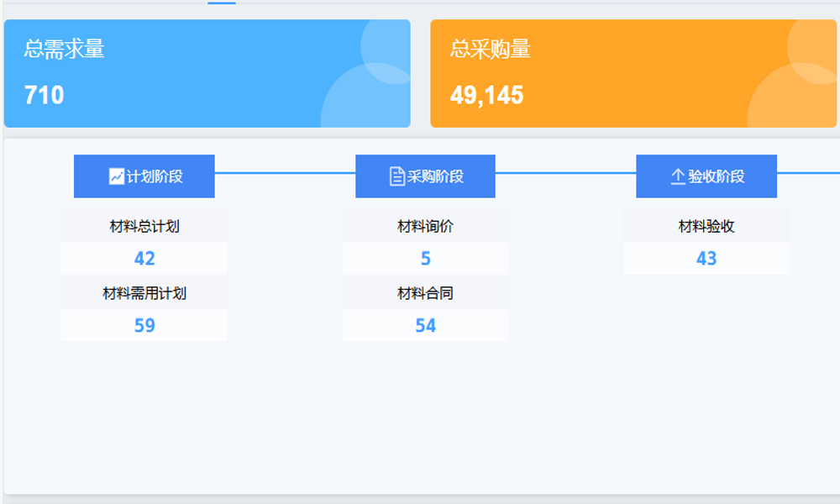Open the 材料总计划 label
The height and width of the screenshot is (504, 840).
tap(144, 226)
